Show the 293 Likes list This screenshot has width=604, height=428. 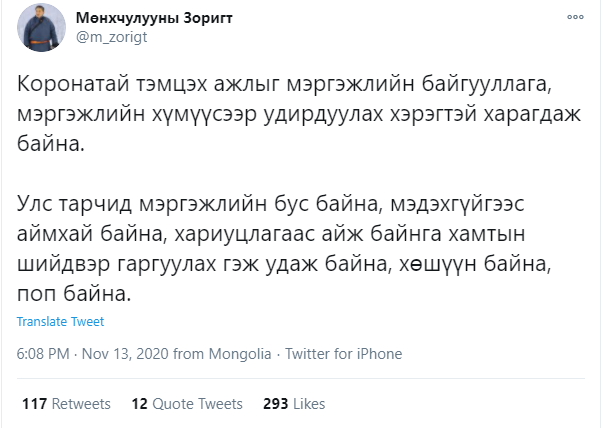293,404
